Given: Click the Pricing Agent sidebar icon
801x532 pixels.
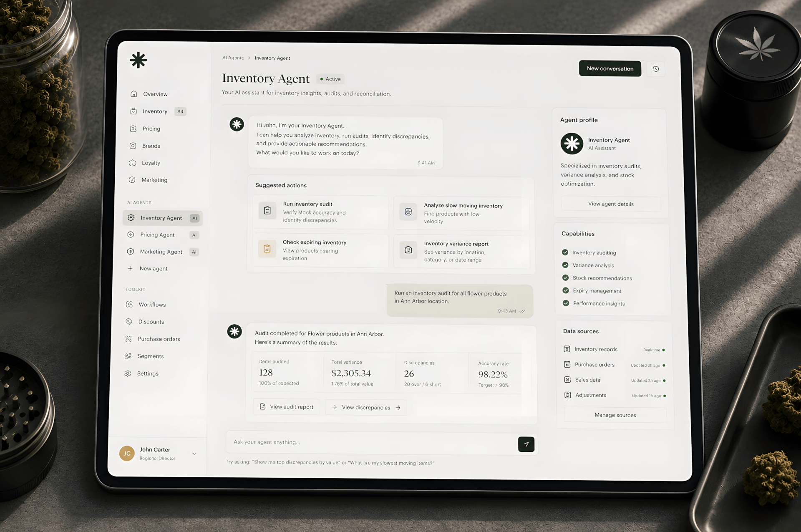Looking at the screenshot, I should click(x=131, y=234).
